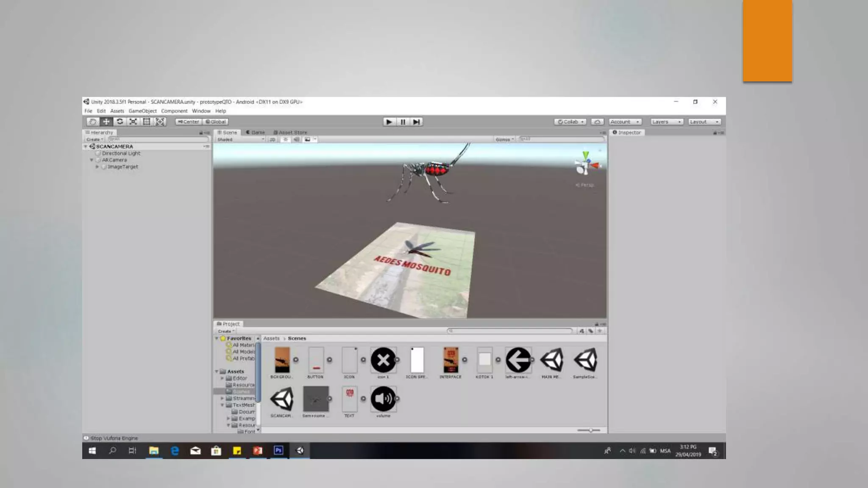Image resolution: width=868 pixels, height=488 pixels.
Task: Click the Step frame button
Action: pos(416,122)
